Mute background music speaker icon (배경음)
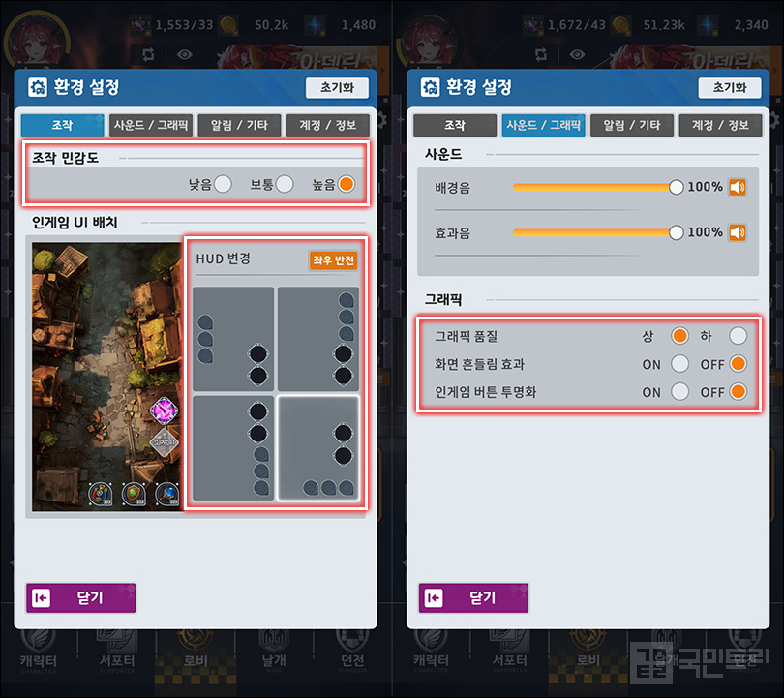The height and width of the screenshot is (698, 784). click(737, 188)
